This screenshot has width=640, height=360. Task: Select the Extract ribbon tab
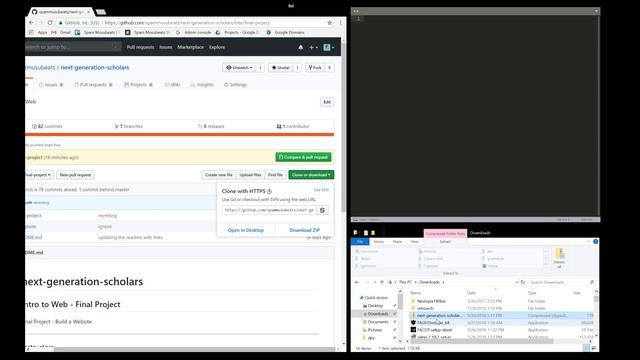pos(445,242)
